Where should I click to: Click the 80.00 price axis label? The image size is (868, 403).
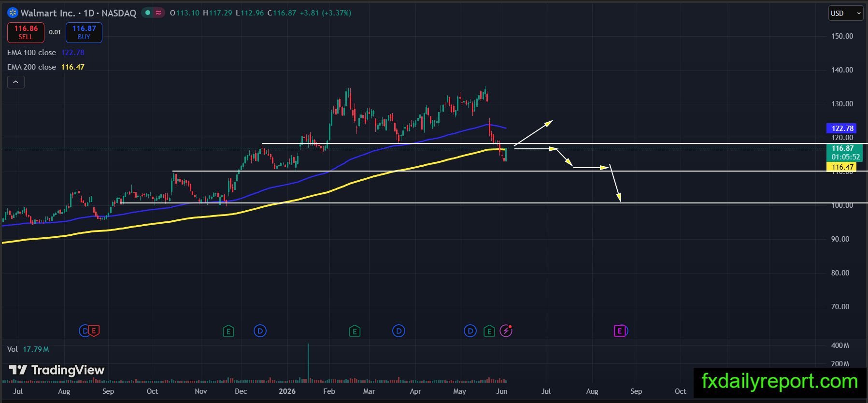pyautogui.click(x=840, y=273)
